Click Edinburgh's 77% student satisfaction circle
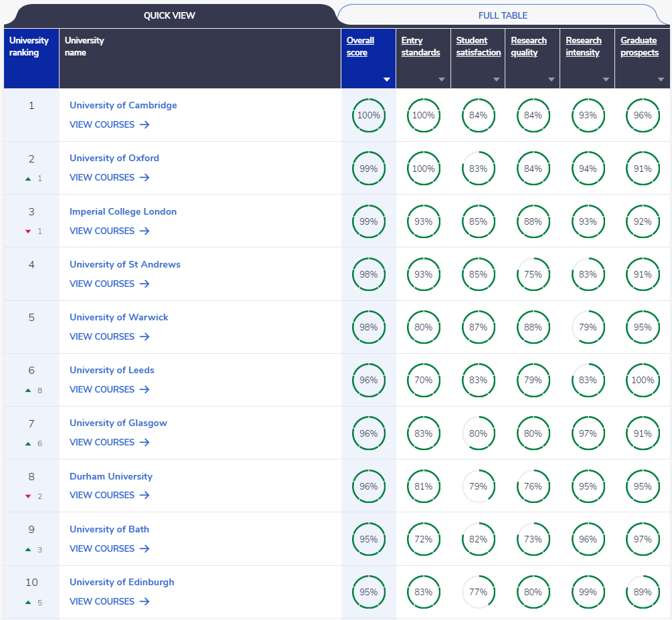The image size is (672, 620). [x=478, y=592]
